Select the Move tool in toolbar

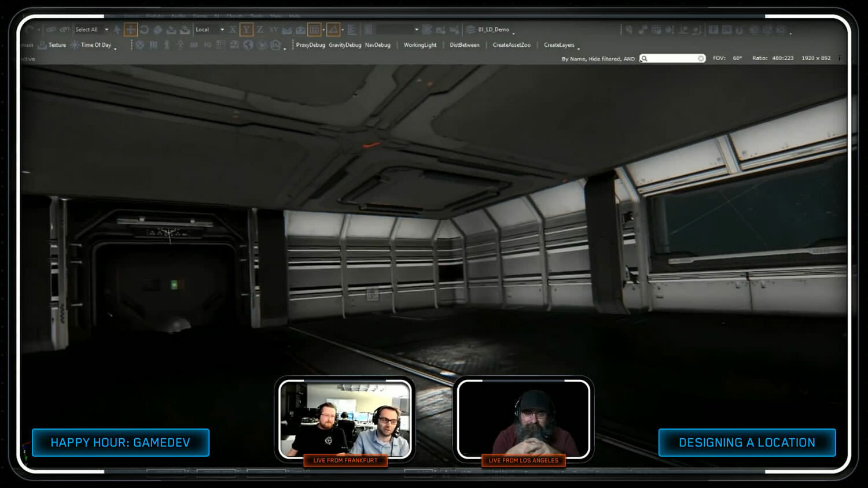(131, 29)
